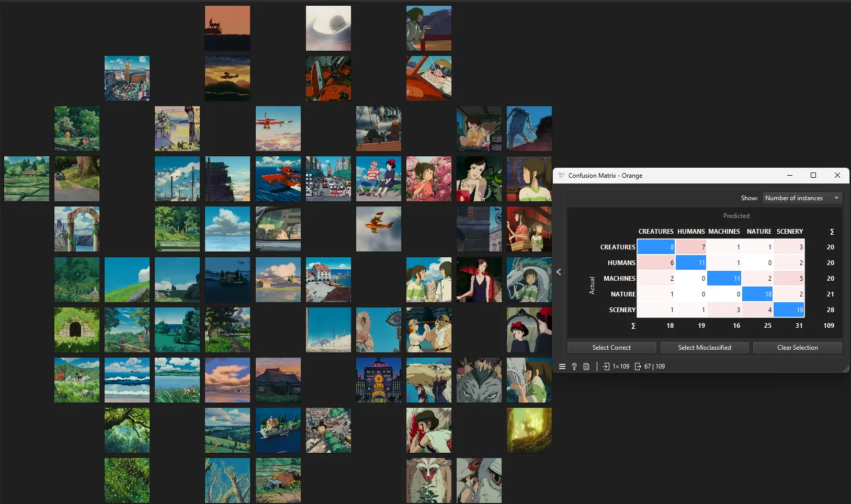Click the stone archway castle thumbnail

tap(76, 229)
